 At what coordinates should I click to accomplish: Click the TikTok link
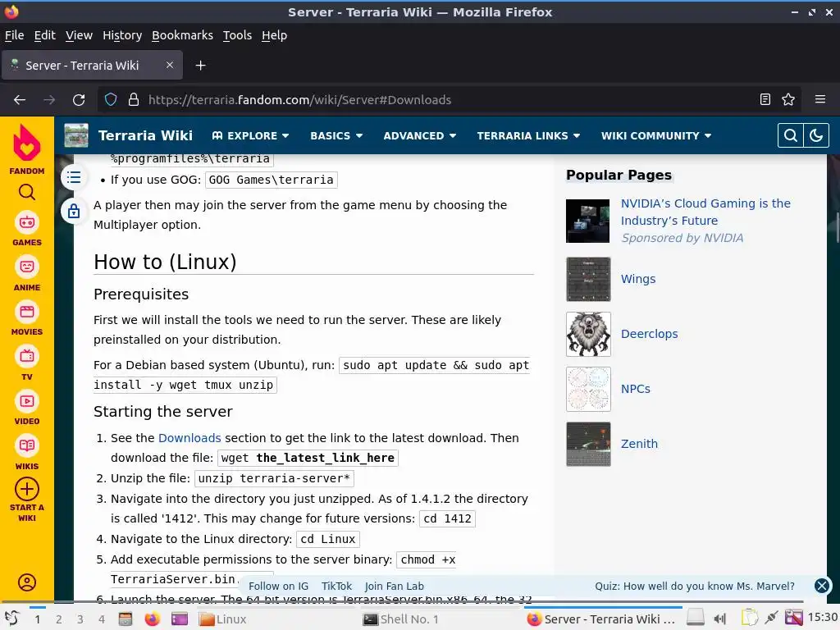pos(336,586)
